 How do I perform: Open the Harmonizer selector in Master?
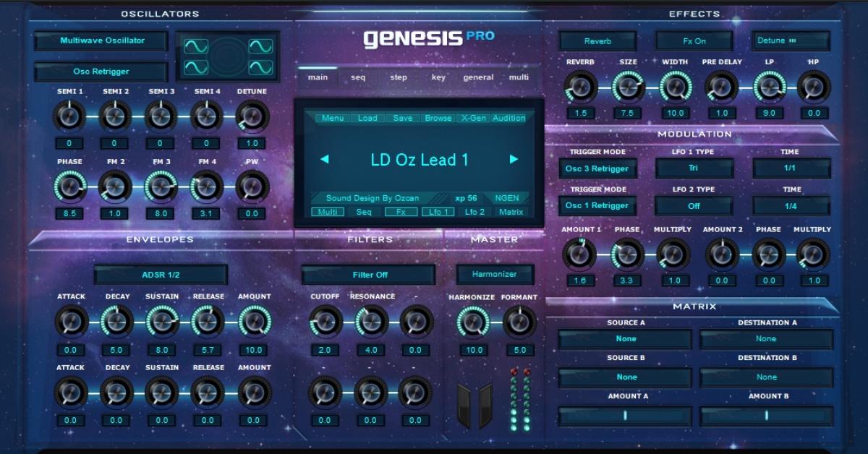click(495, 274)
